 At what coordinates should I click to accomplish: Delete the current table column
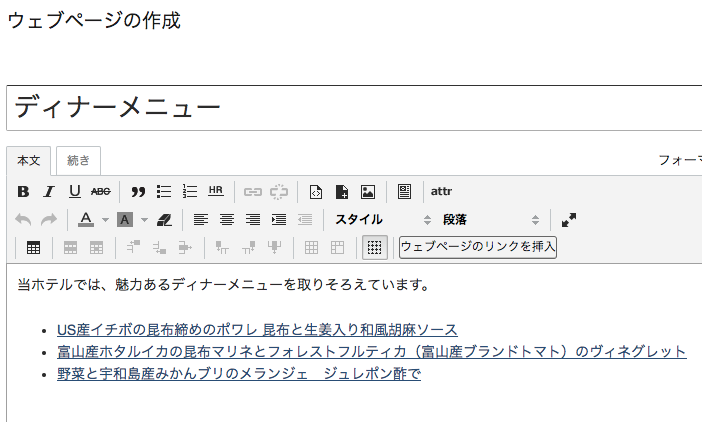(274, 247)
